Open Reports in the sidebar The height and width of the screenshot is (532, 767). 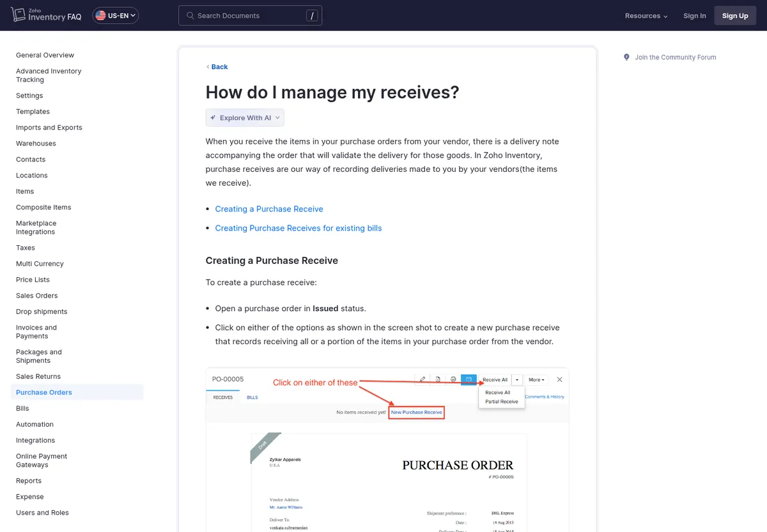(29, 481)
